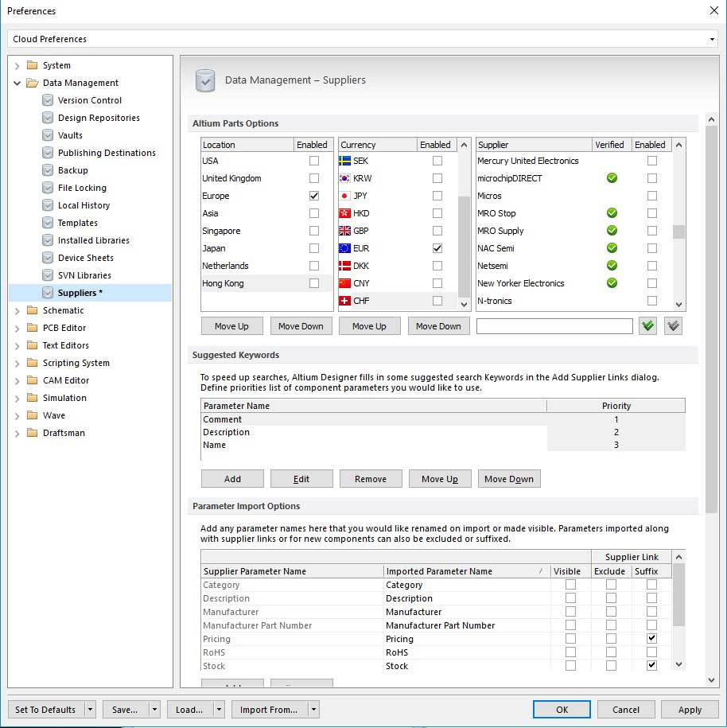Viewport: 727px width, 728px height.
Task: Click the Version Control page icon
Action: 49,100
